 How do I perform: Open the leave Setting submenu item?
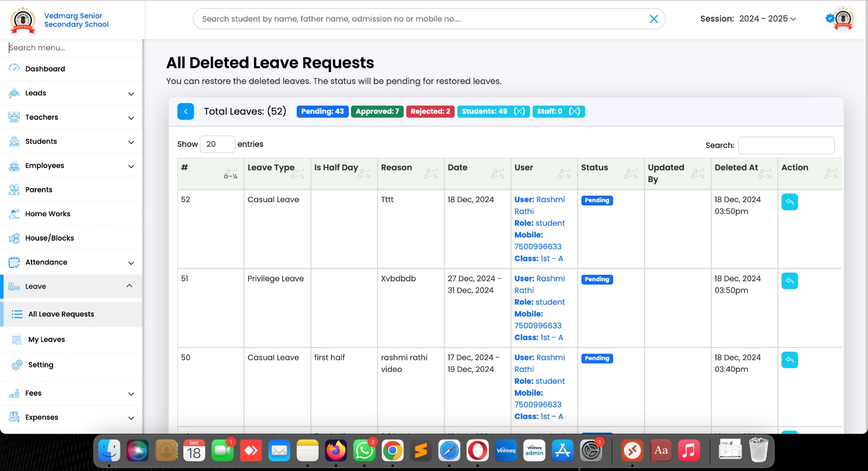pyautogui.click(x=72, y=365)
